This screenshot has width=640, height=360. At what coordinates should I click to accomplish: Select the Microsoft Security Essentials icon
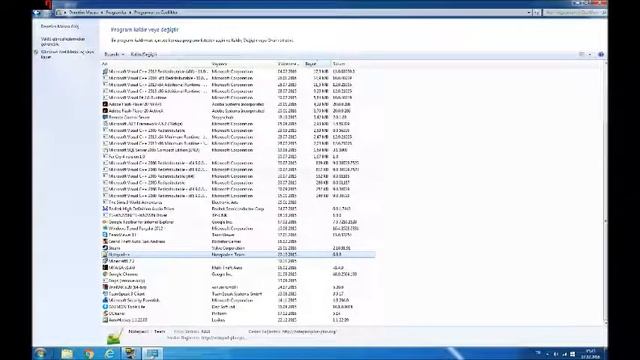[105, 300]
